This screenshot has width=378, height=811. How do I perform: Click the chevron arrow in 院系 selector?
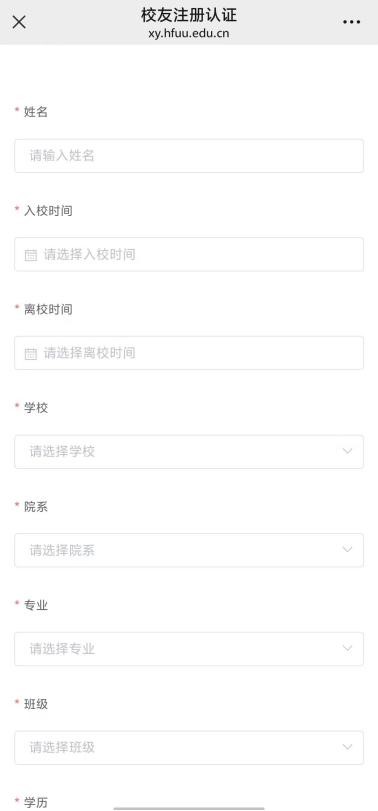(347, 550)
